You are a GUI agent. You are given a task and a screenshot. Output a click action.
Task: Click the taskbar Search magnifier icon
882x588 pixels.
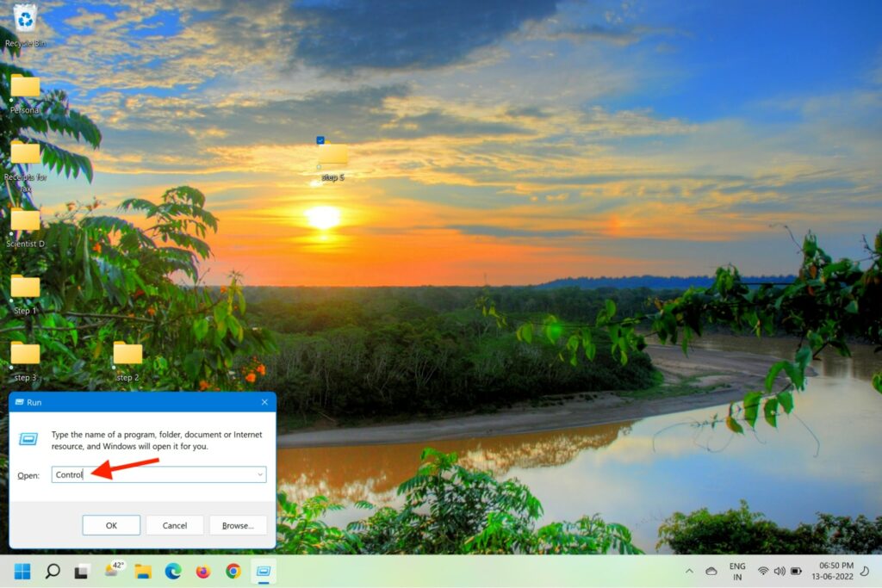coord(53,571)
